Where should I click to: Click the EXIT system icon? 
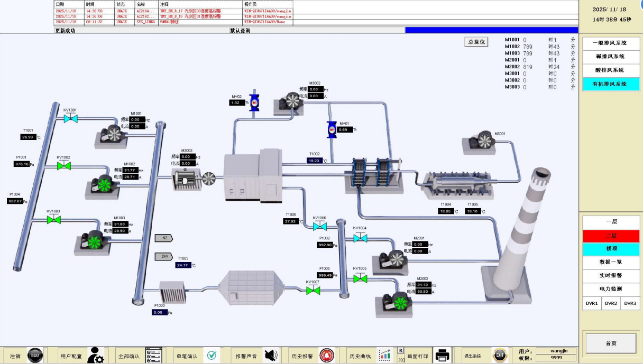point(500,356)
